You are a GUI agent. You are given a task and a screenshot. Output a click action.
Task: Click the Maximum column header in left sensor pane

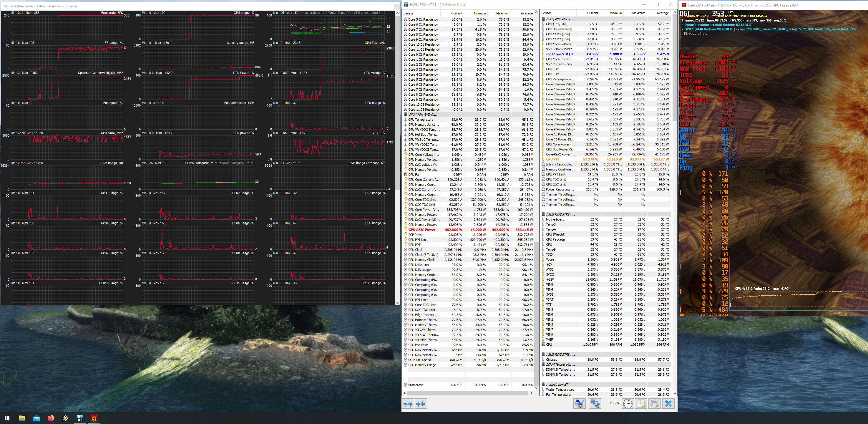502,13
